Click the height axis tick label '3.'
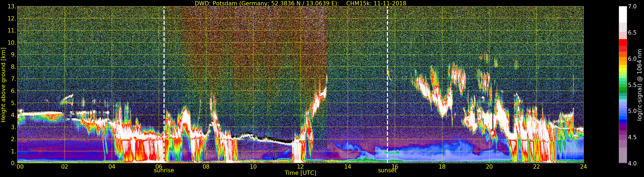 click(x=14, y=127)
